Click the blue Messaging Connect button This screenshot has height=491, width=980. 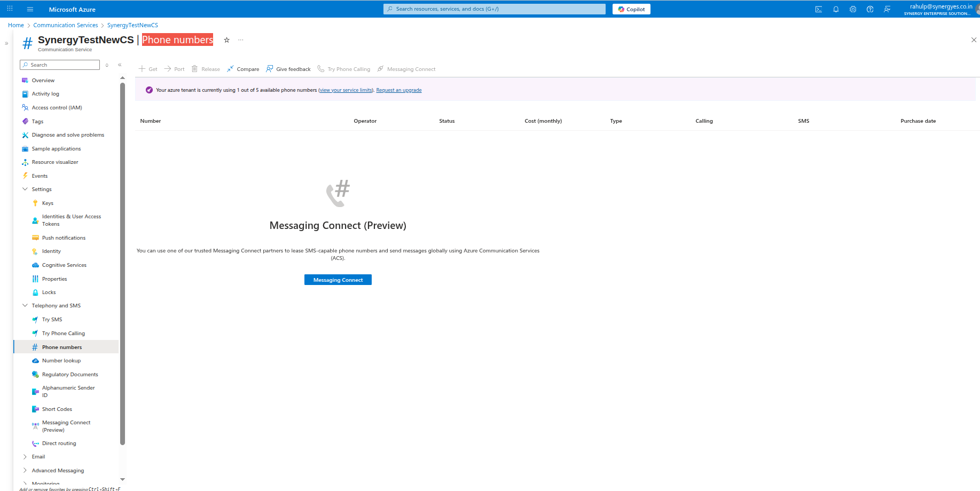(338, 280)
